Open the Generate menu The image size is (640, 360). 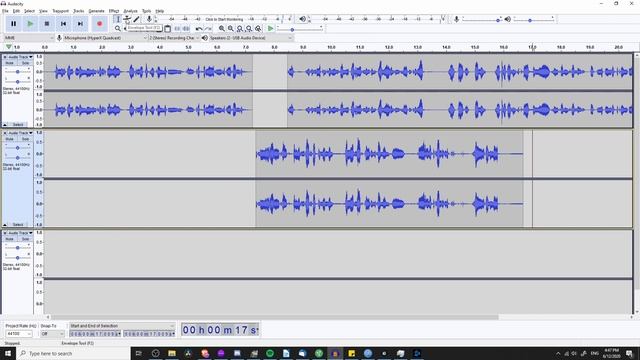click(96, 11)
